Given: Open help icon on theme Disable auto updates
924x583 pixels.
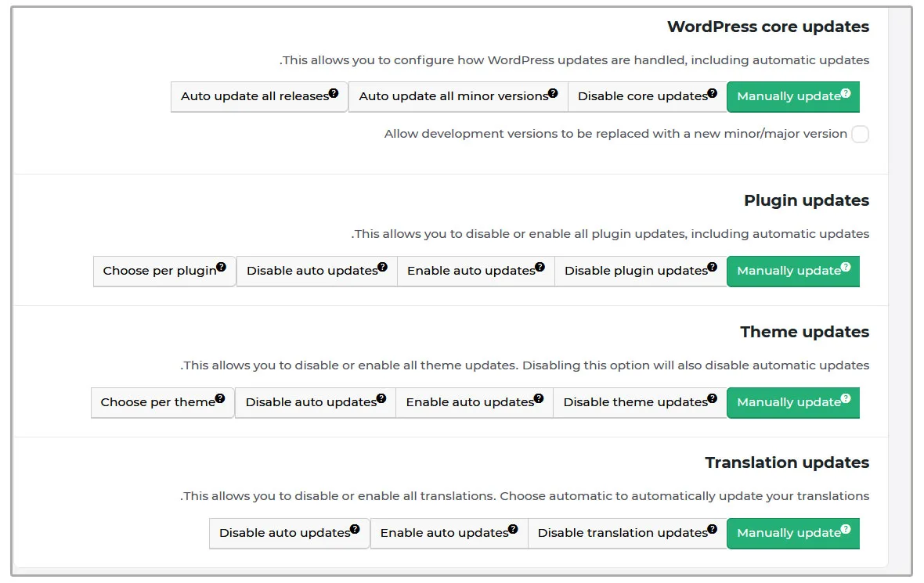Looking at the screenshot, I should 381,398.
